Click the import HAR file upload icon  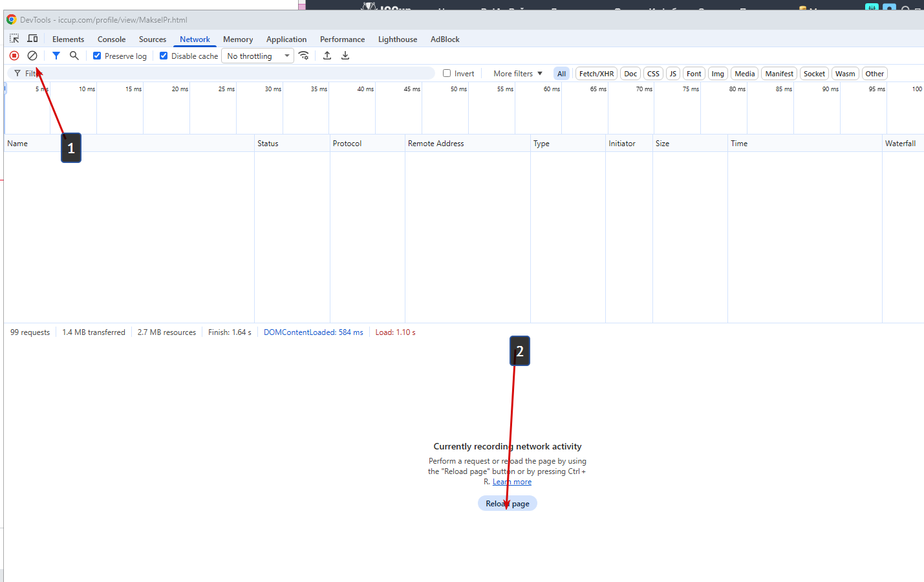click(327, 56)
